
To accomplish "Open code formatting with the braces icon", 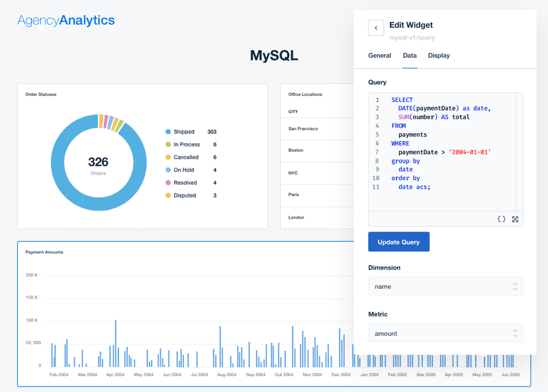I will 501,219.
